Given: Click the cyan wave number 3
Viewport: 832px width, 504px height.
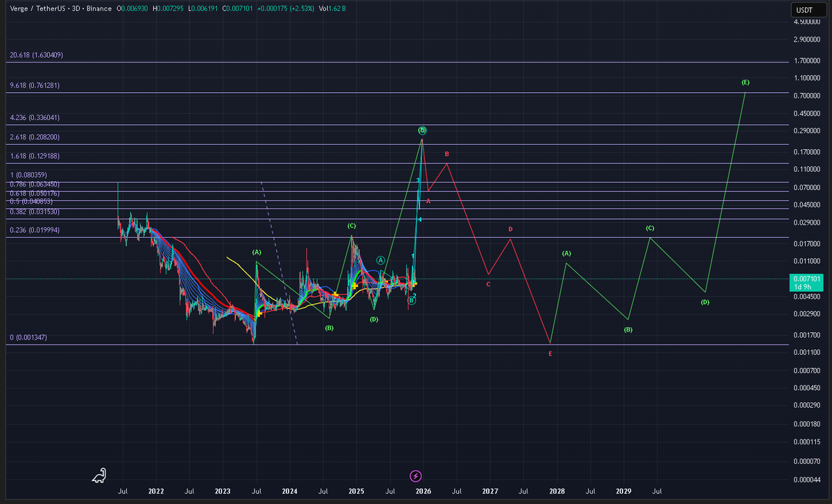Looking at the screenshot, I should (x=418, y=180).
